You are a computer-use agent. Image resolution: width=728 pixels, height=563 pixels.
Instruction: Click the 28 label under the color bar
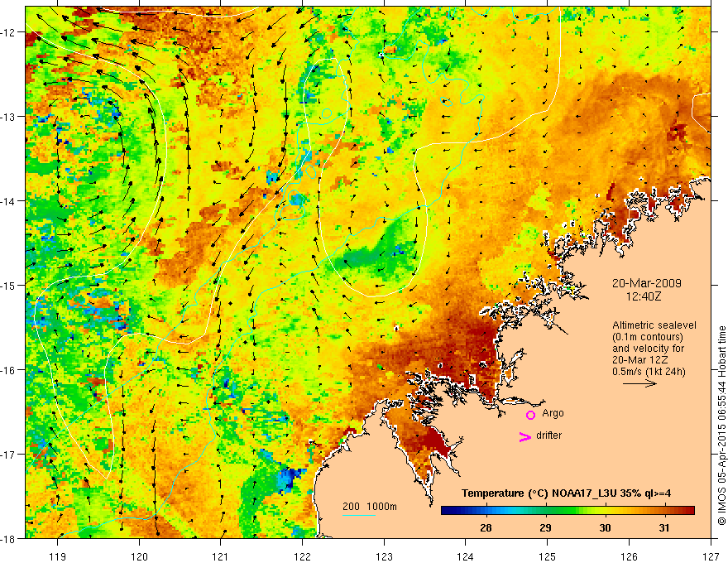click(486, 528)
